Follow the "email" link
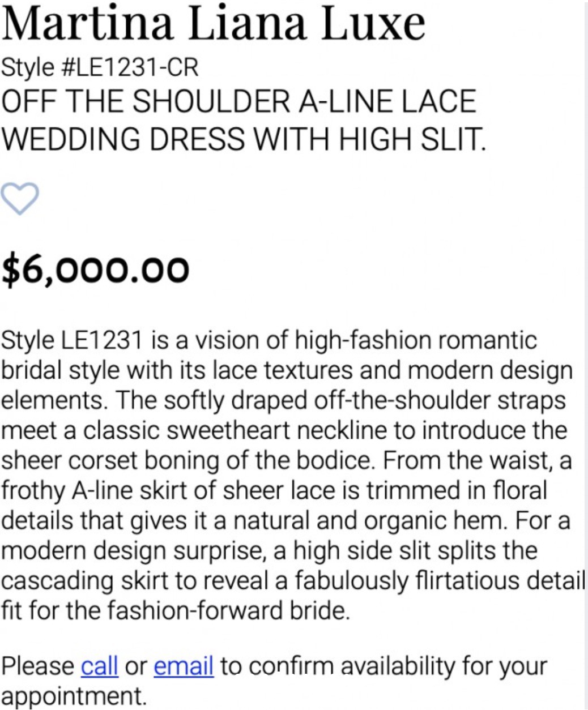Screen dimensions: 588x710 click(184, 666)
